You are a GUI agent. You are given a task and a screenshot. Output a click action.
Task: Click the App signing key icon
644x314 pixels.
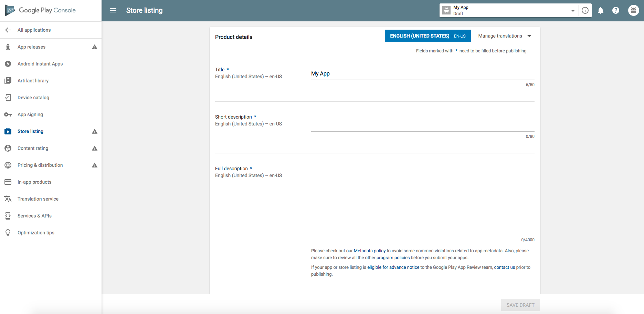(x=8, y=114)
